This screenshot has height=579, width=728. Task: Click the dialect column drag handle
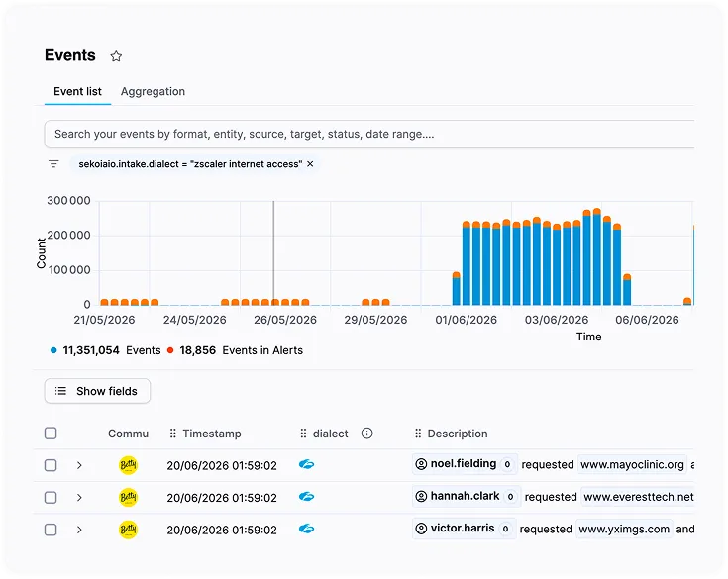[x=303, y=434]
